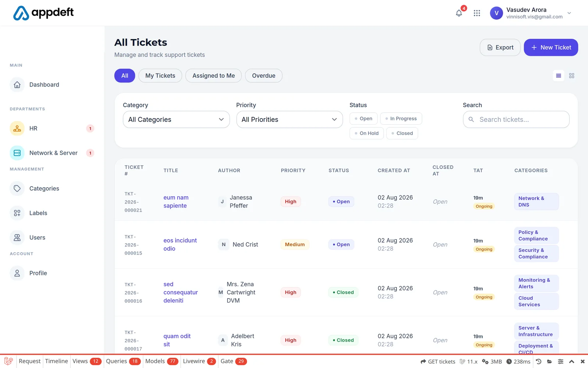588x368 pixels.
Task: Click the Labels sidebar icon
Action: click(x=17, y=213)
